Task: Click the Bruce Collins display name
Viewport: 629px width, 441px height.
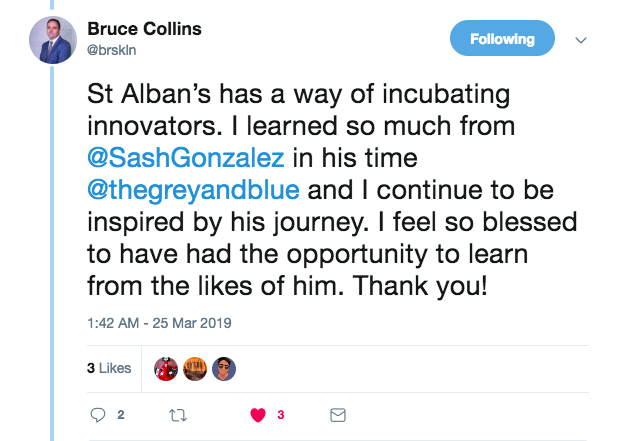Action: 145,28
